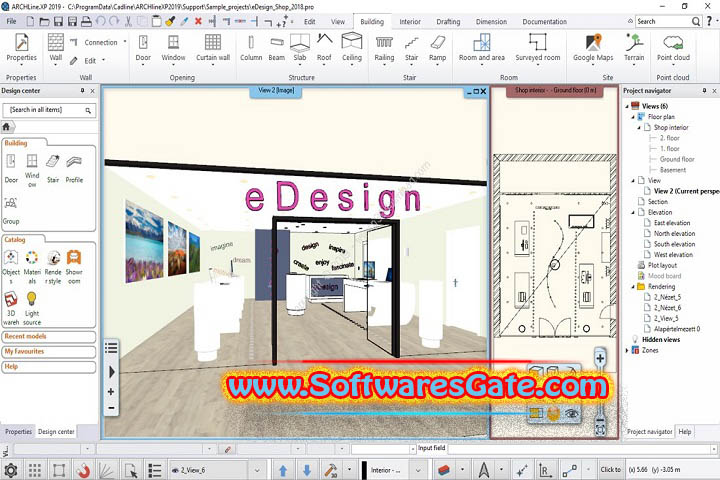Select the Wall tool in ribbon
This screenshot has width=720, height=480.
[56, 48]
